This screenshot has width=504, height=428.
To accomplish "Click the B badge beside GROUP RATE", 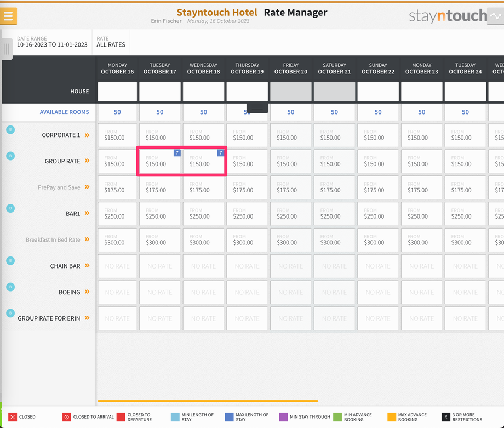I will 10,156.
